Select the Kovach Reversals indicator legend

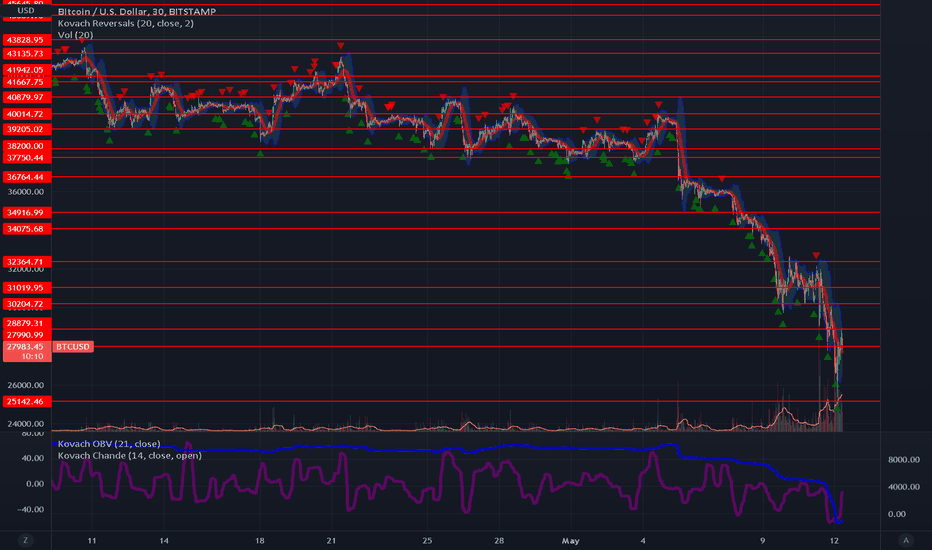[125, 23]
